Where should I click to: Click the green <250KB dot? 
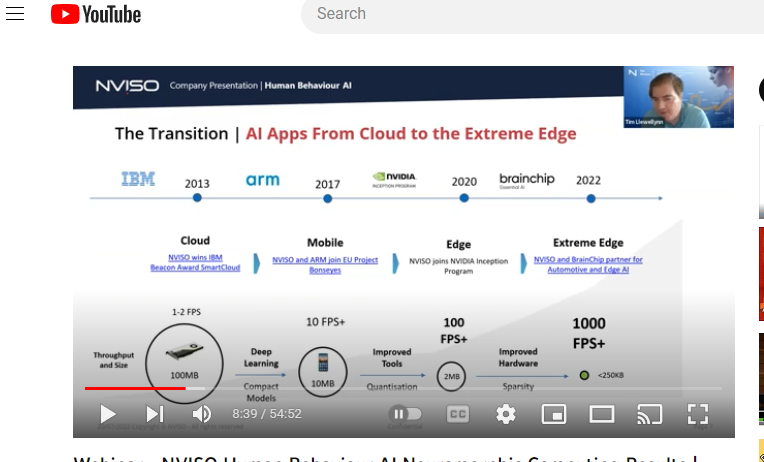click(x=584, y=375)
